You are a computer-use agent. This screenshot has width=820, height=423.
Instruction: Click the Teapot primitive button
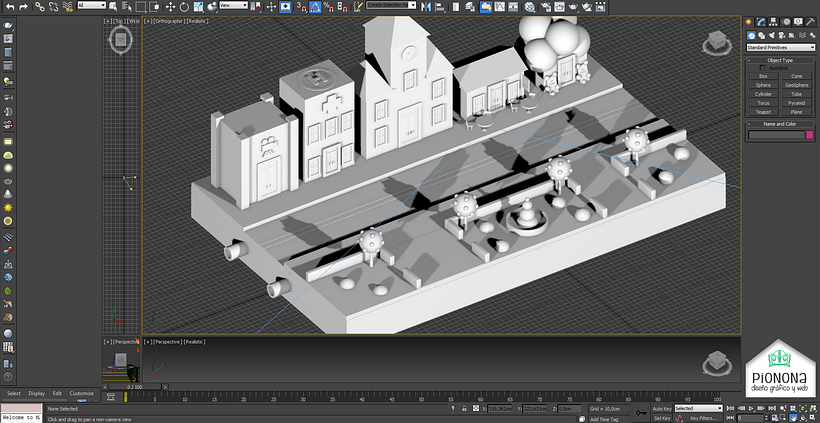click(x=764, y=112)
